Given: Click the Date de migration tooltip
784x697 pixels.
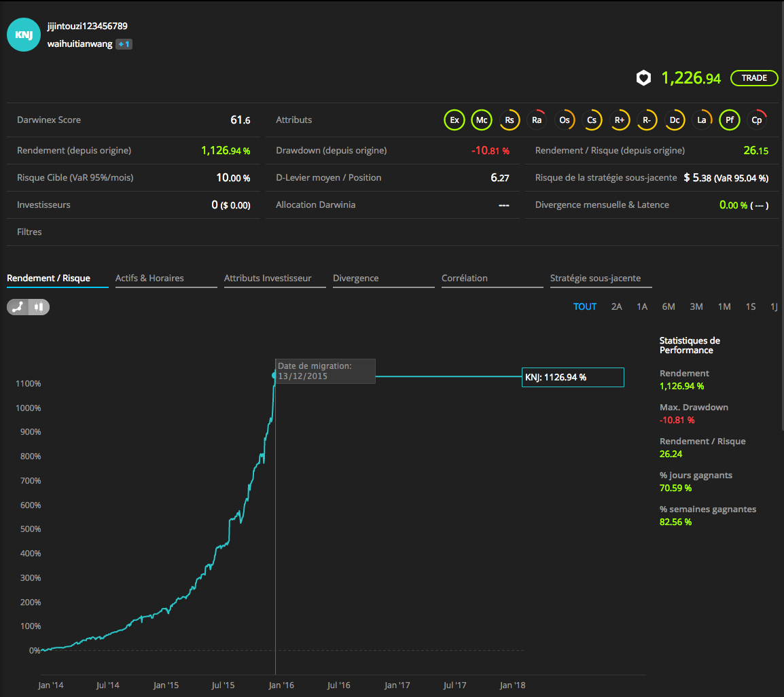Looking at the screenshot, I should click(x=325, y=371).
